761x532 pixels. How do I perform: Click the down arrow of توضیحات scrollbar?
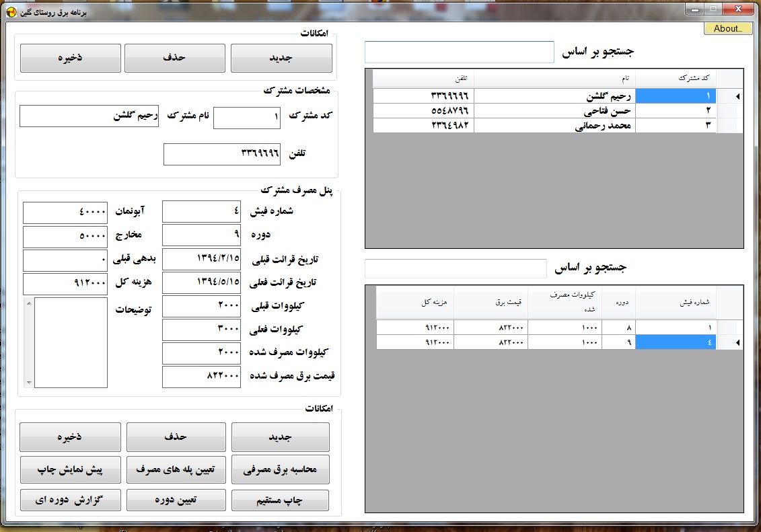click(x=29, y=382)
